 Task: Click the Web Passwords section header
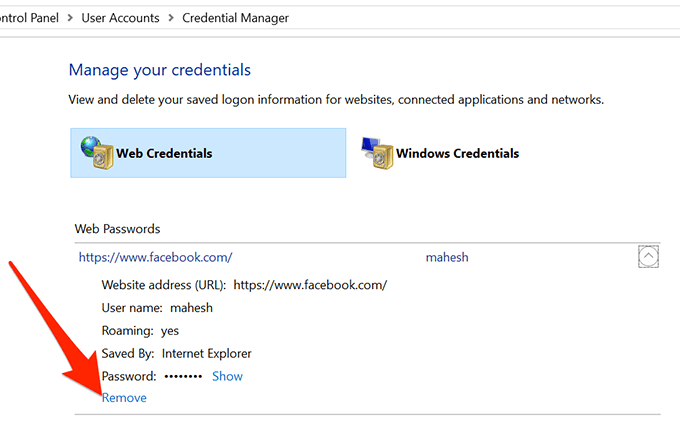[117, 229]
